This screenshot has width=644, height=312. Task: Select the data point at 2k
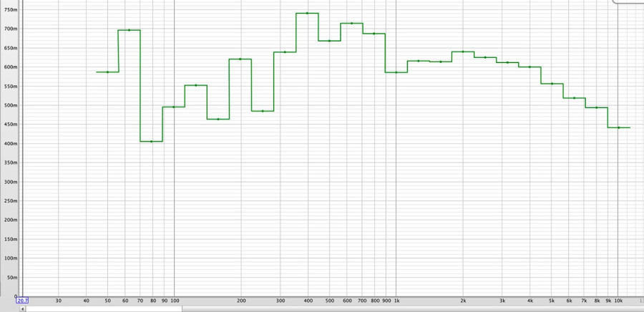(463, 52)
